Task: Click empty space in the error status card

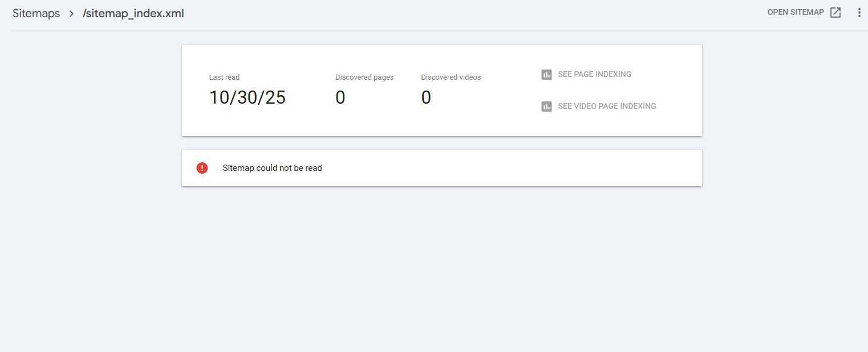Action: (x=513, y=168)
